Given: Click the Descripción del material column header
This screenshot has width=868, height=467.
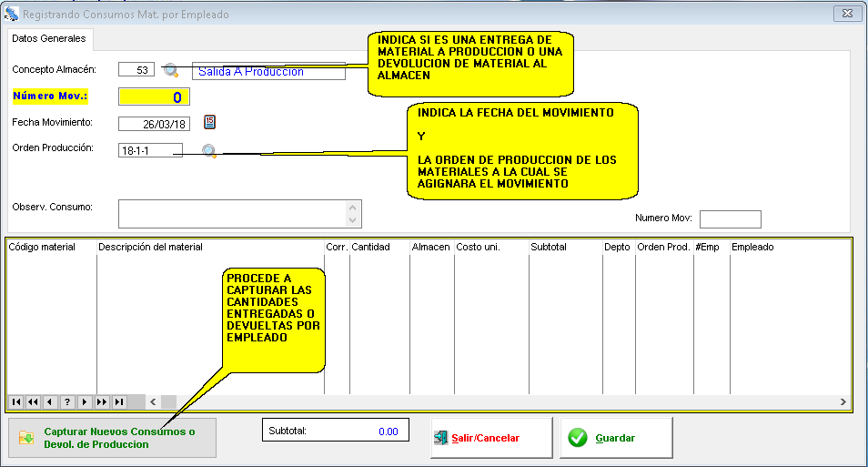Looking at the screenshot, I should [209, 247].
